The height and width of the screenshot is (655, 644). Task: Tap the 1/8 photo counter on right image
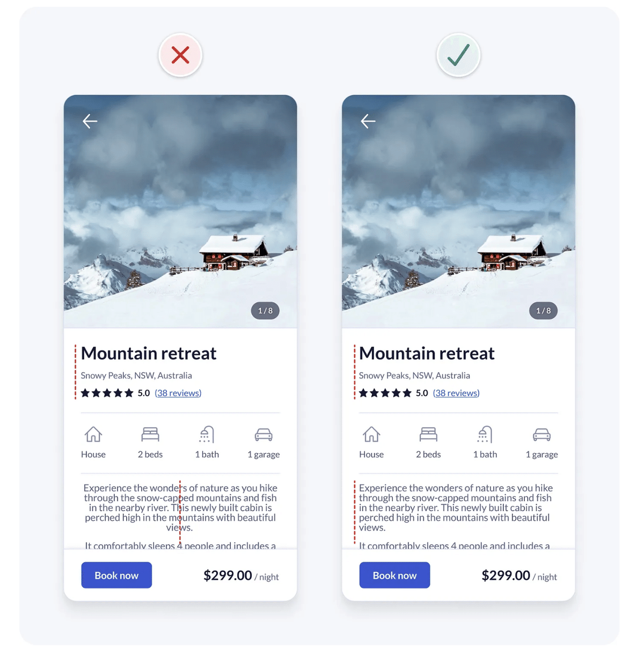[543, 311]
